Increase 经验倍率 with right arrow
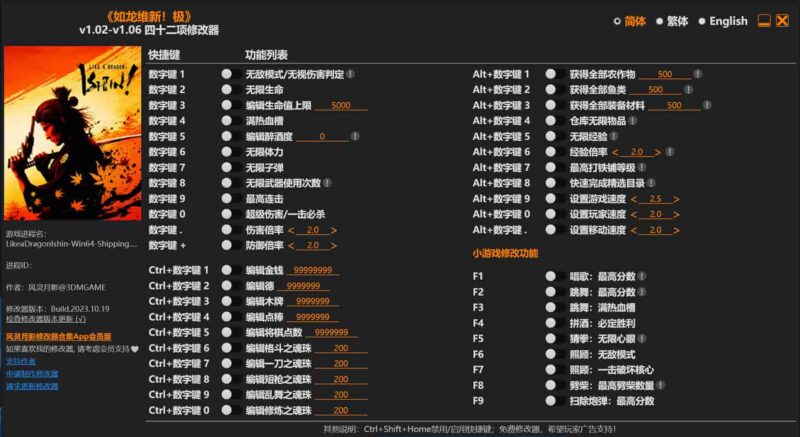This screenshot has height=437, width=800. pyautogui.click(x=658, y=152)
